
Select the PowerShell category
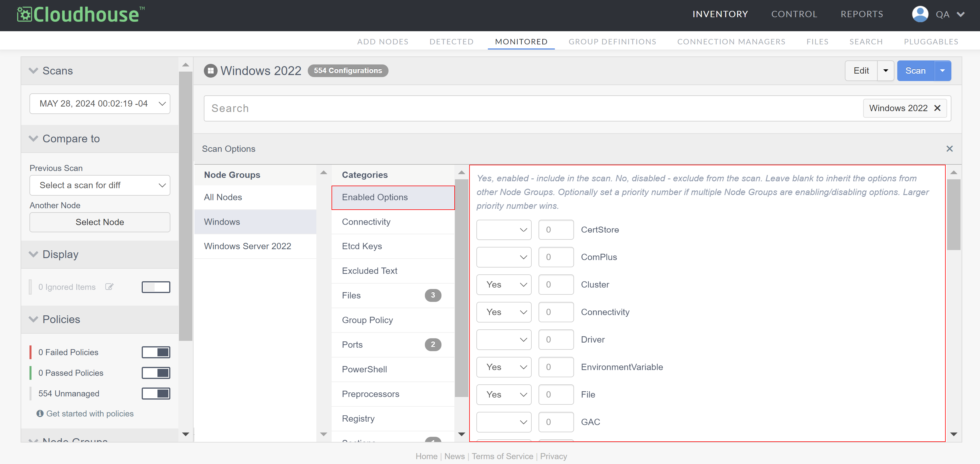pos(393,369)
